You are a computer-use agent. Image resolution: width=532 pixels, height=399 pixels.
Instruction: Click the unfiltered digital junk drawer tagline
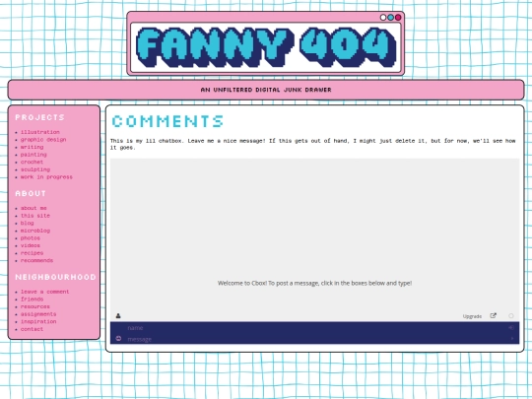[x=266, y=90]
